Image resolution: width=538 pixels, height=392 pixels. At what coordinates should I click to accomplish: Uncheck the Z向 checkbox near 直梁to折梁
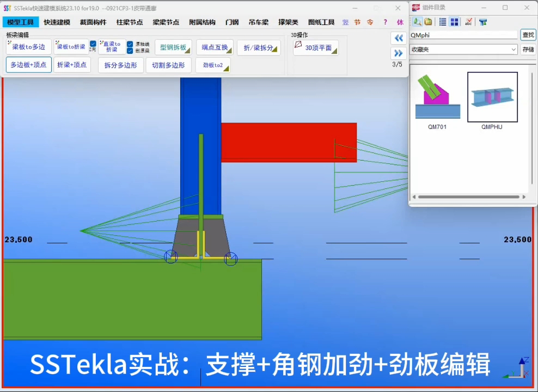92,42
